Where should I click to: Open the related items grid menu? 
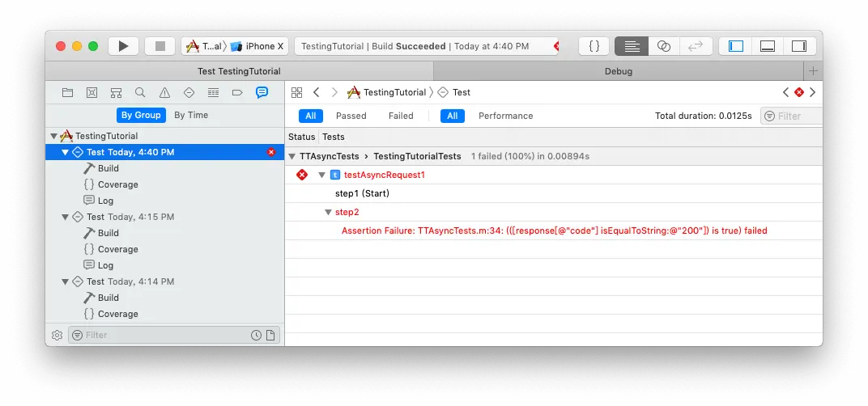coord(296,92)
